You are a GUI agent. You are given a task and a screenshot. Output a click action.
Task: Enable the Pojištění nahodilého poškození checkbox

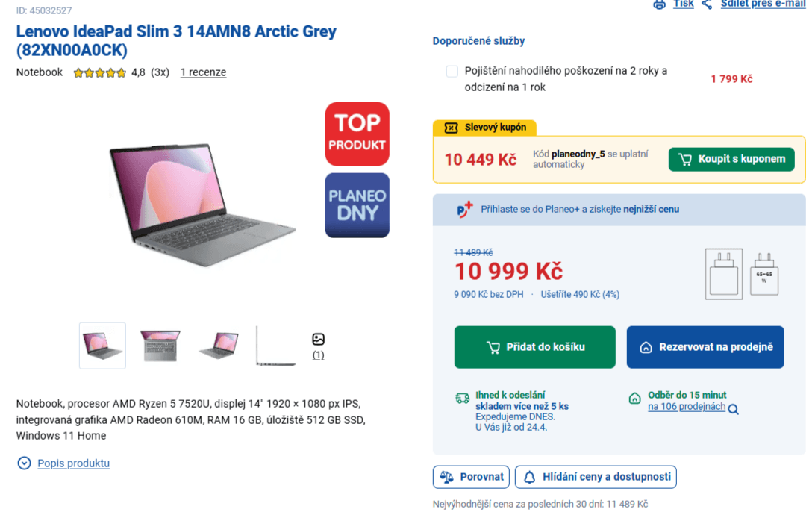pos(452,71)
